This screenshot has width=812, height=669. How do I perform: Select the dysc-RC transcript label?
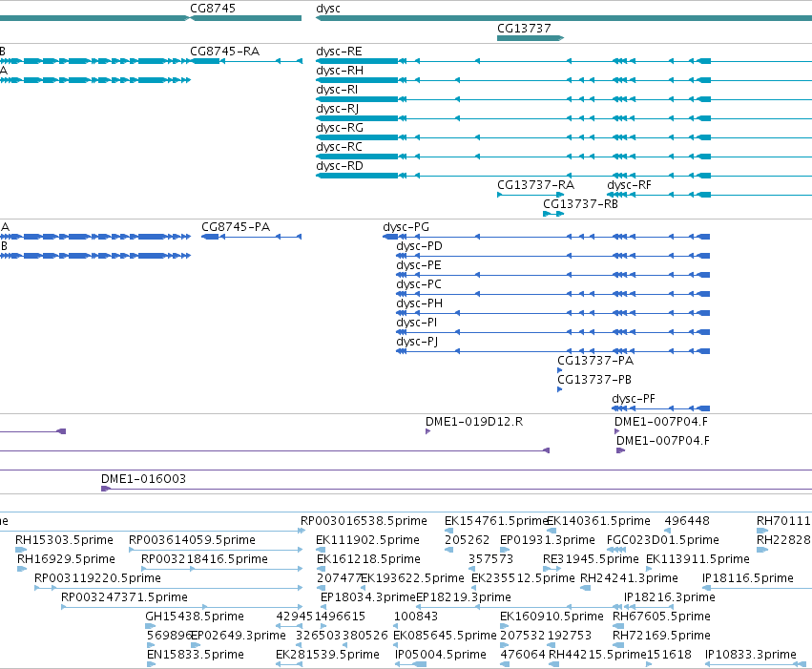(339, 147)
